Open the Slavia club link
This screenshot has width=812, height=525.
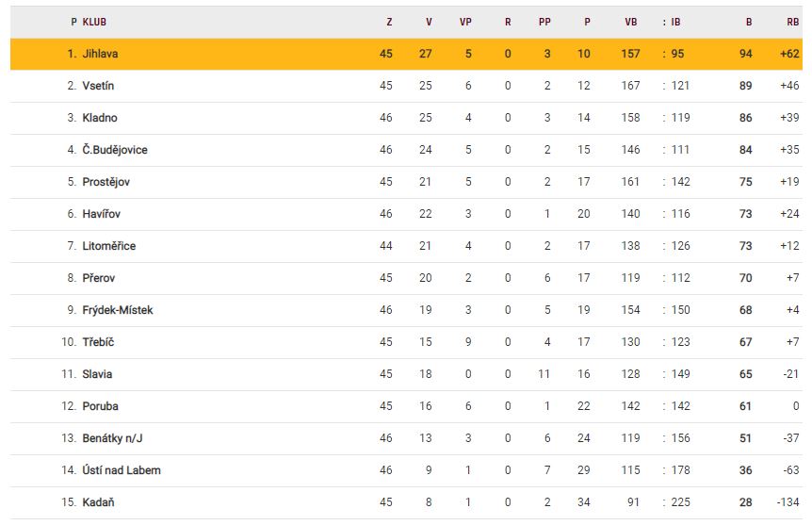pos(97,374)
